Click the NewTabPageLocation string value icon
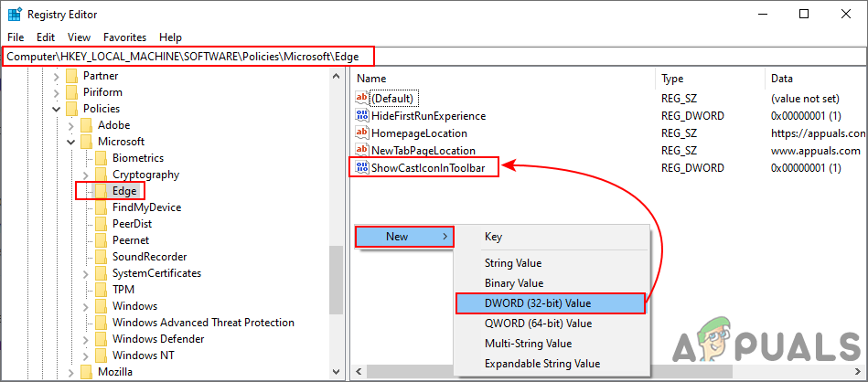 click(x=361, y=150)
